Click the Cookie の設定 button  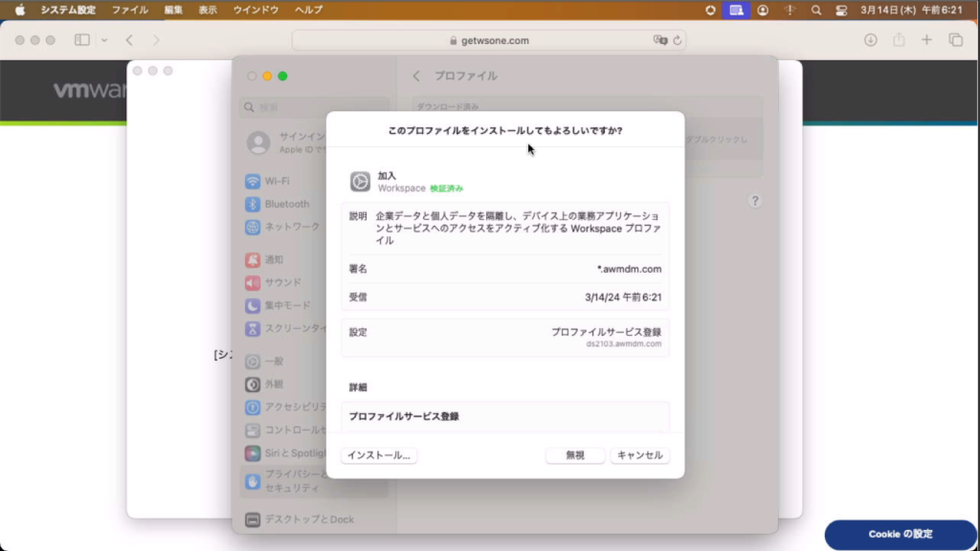(900, 534)
